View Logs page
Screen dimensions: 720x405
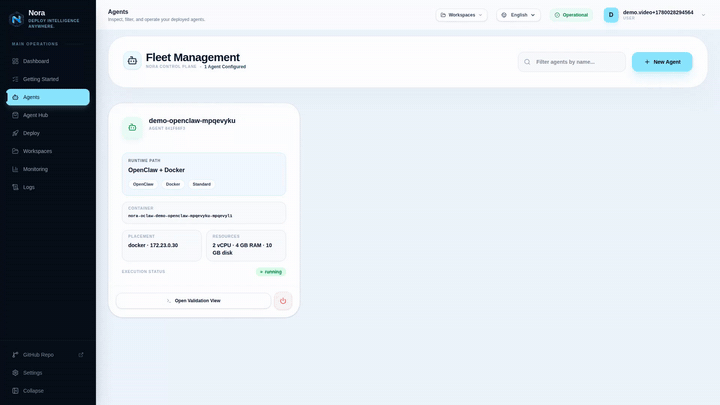[x=48, y=187]
